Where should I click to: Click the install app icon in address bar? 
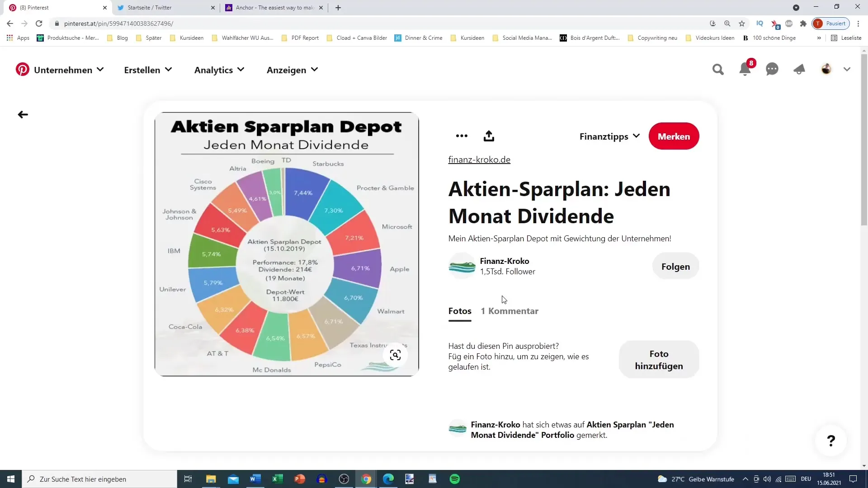pos(713,23)
